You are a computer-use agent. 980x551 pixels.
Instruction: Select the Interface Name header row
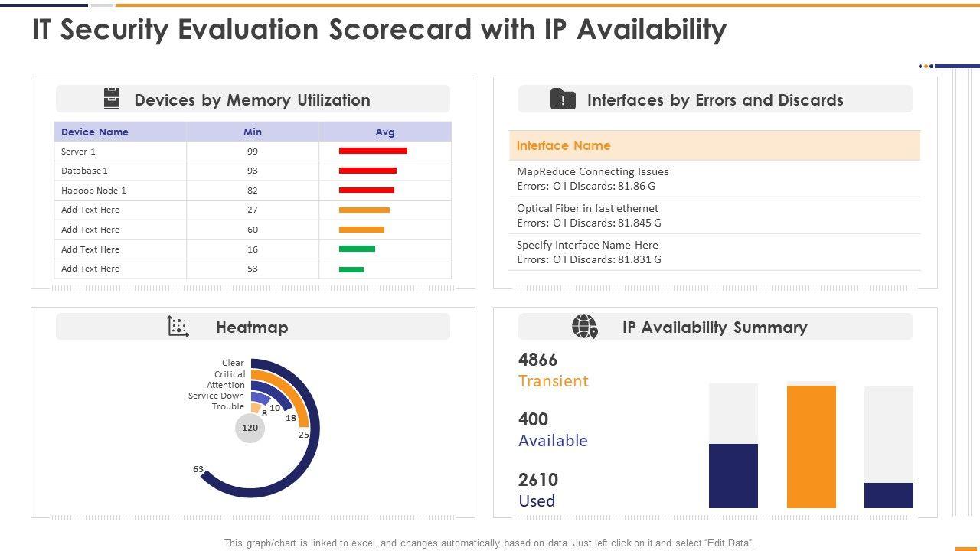pos(714,145)
